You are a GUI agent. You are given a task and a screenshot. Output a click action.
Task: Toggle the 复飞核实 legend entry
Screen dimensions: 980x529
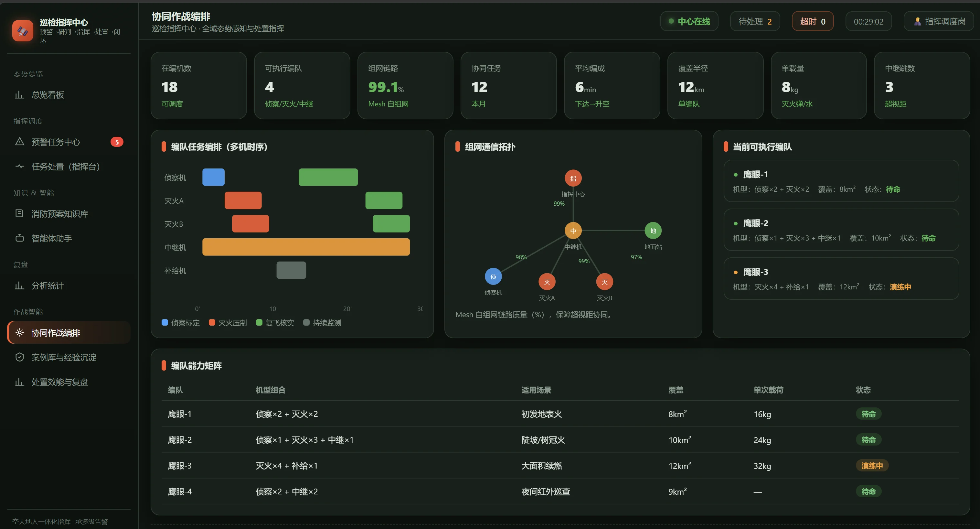coord(275,323)
